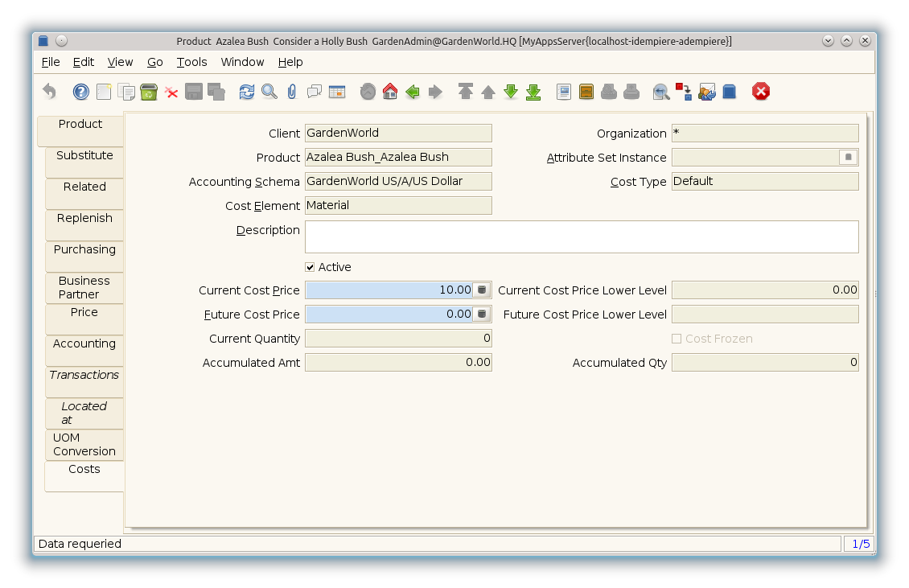Jump to last record with green arrow
Image resolution: width=909 pixels, height=588 pixels.
point(533,92)
